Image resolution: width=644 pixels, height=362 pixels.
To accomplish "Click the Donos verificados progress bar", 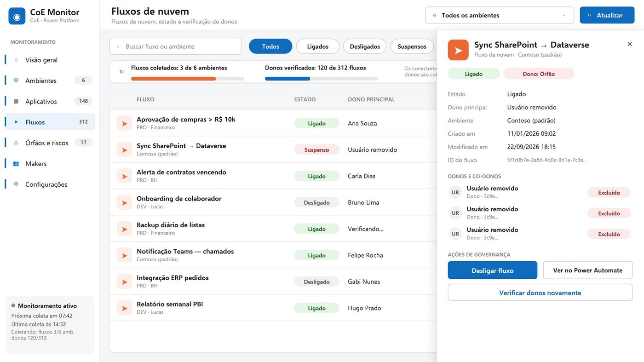I will [322, 79].
